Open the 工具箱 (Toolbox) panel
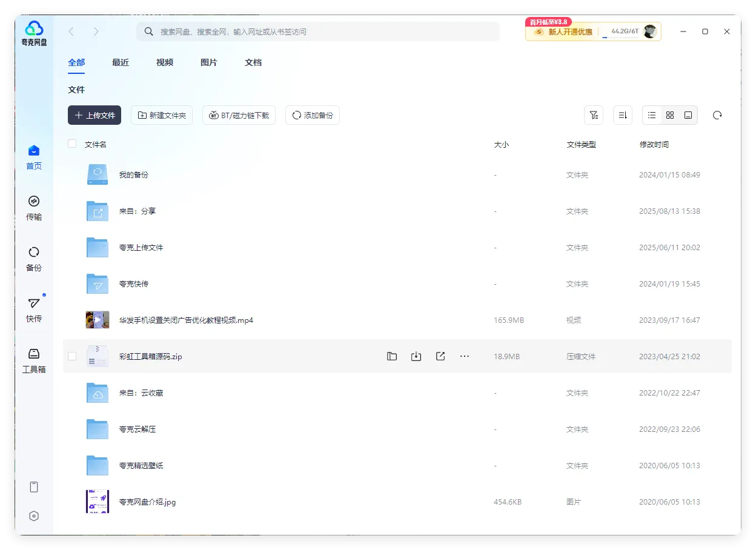756x550 pixels. [34, 359]
